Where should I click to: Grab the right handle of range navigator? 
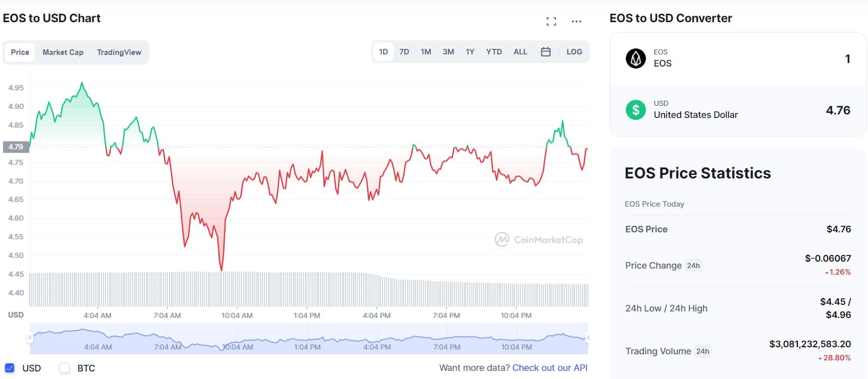click(x=587, y=338)
